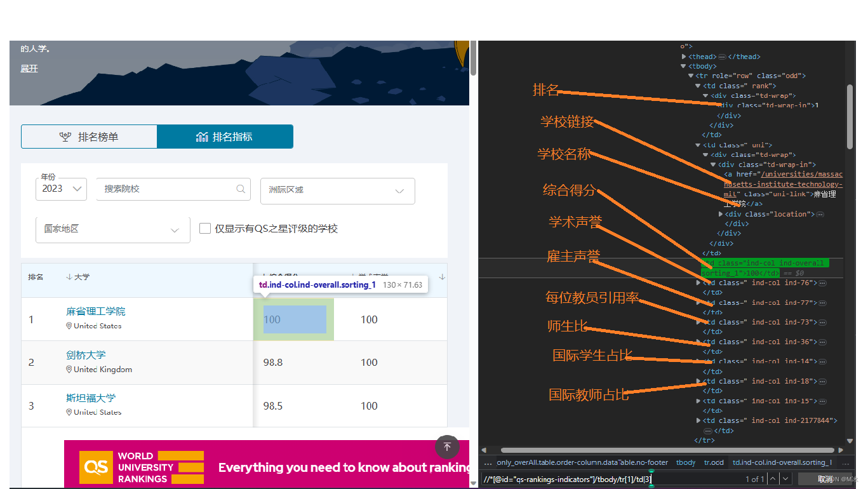This screenshot has width=868, height=489.
Task: Click the 搜索院校 search input field
Action: pos(173,189)
